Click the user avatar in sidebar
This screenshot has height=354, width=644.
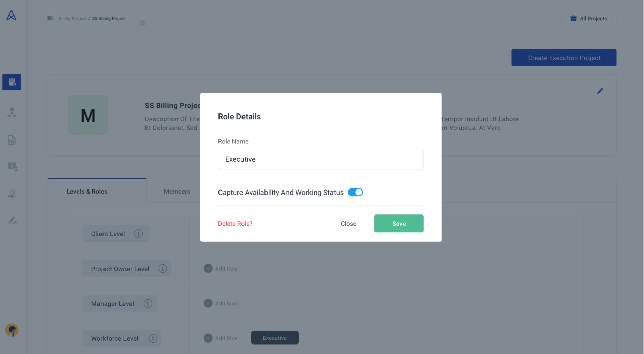[x=12, y=330]
